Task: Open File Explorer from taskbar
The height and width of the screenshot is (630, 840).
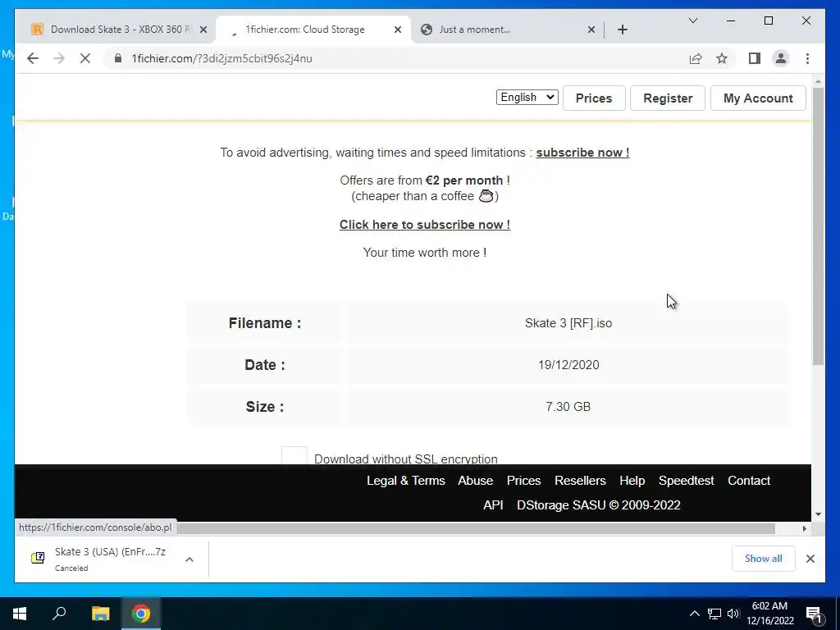Action: [100, 614]
